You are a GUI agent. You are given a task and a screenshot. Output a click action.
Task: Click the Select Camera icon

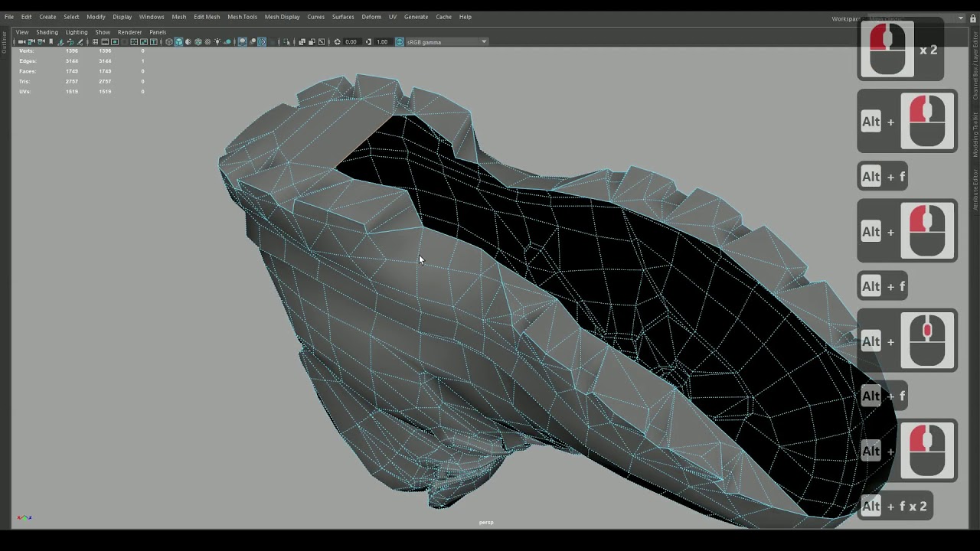21,42
